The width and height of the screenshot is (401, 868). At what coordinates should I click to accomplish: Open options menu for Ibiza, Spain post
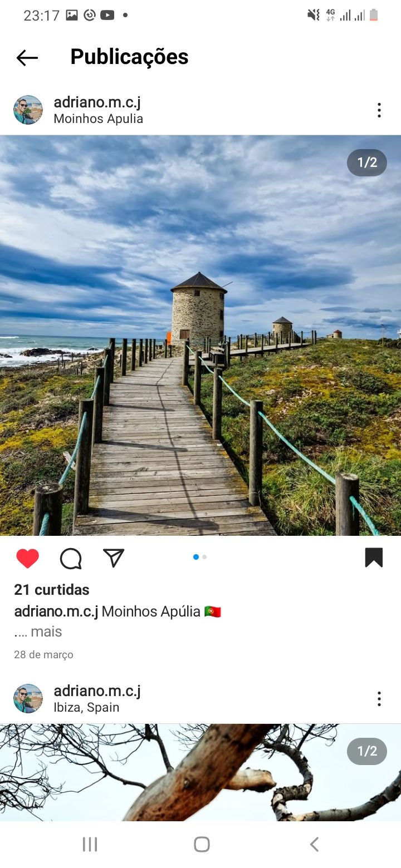[379, 699]
